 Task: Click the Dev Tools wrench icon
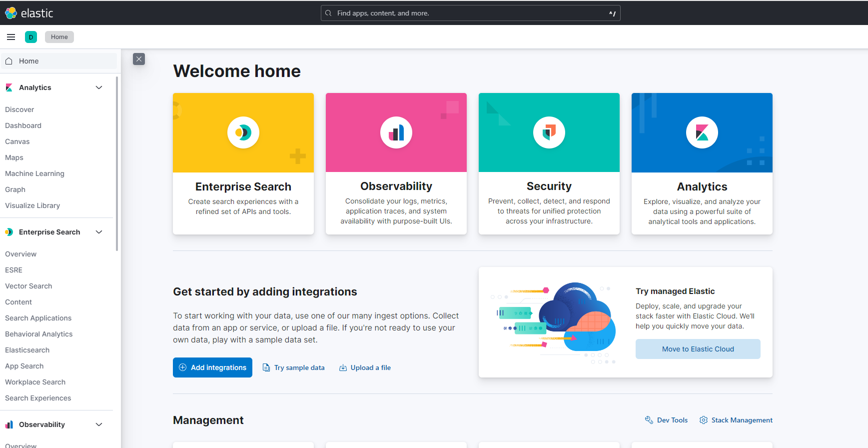coord(649,420)
